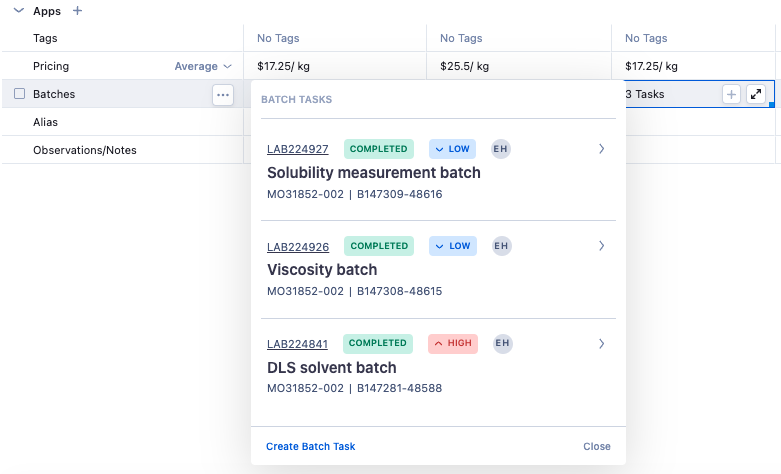Collapse the Apps section chevron
This screenshot has height=474, width=781.
click(18, 11)
